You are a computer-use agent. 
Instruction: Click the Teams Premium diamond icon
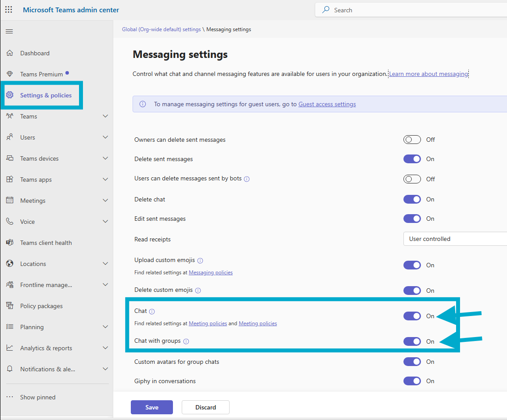click(x=10, y=74)
